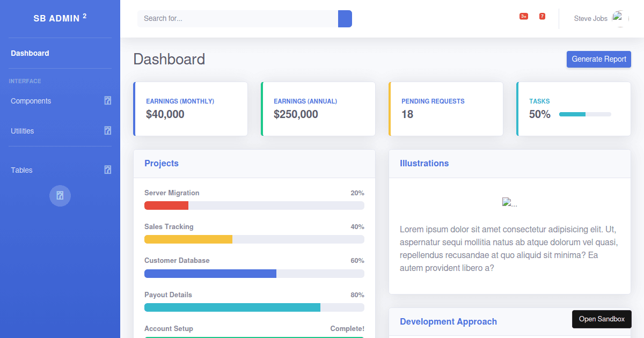Click the Steve Jobs profile avatar
Image resolution: width=644 pixels, height=338 pixels.
click(620, 19)
